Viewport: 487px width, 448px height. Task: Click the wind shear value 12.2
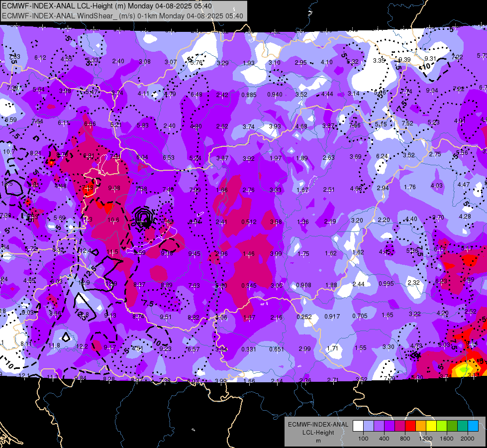[82, 346]
